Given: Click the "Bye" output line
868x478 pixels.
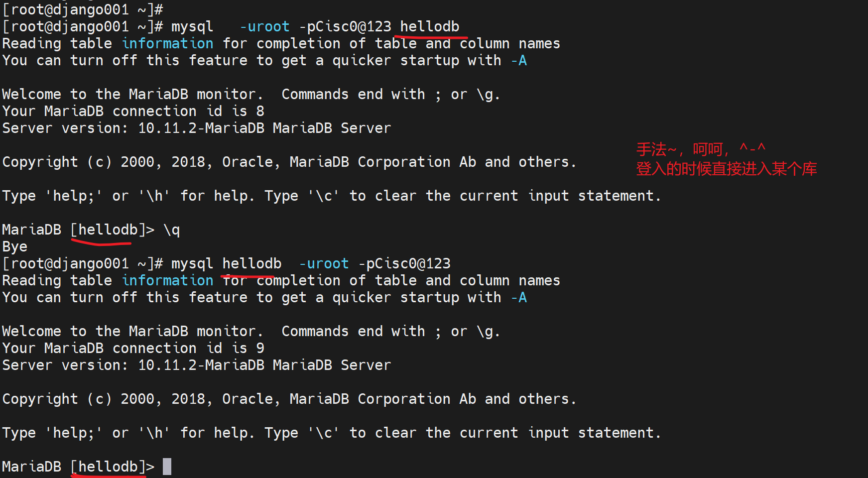Looking at the screenshot, I should tap(15, 246).
